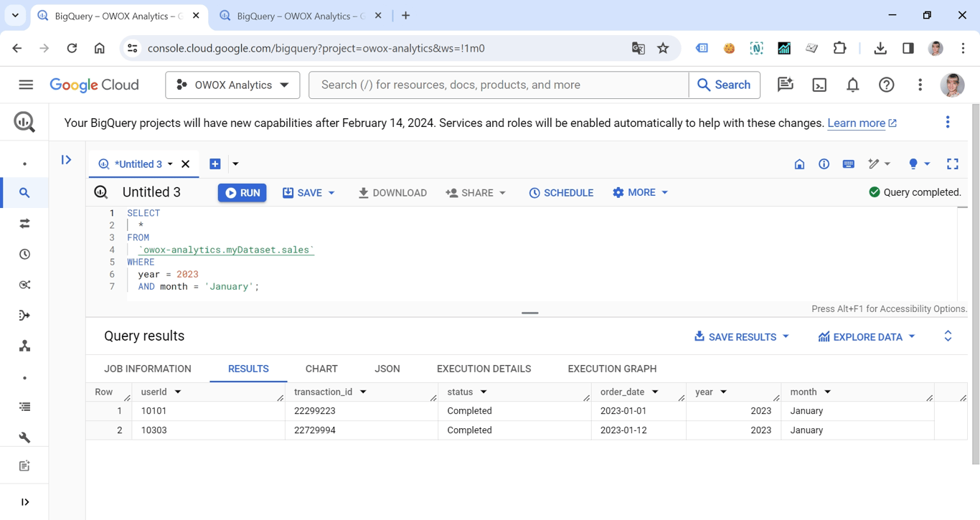Screen dimensions: 980x520
Task: Open keyboard shortcuts icon
Action: pos(848,164)
